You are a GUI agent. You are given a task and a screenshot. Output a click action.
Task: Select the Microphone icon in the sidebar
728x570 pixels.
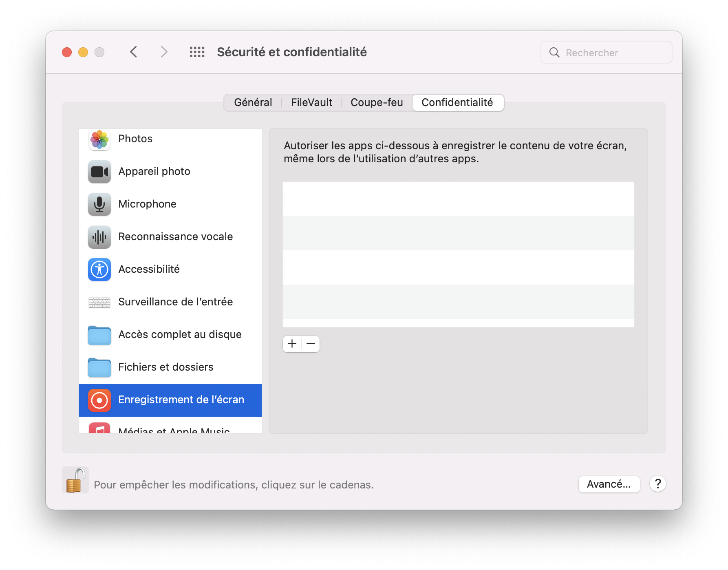[99, 205]
